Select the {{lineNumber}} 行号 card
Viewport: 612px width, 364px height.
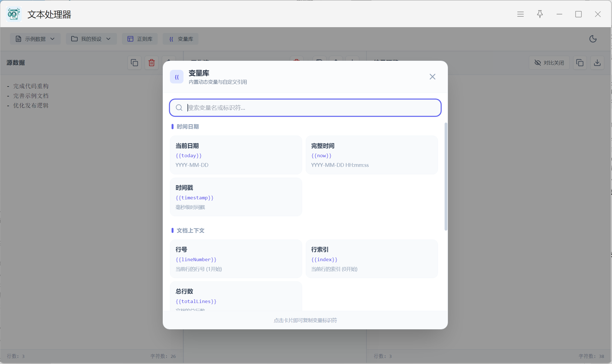(236, 259)
